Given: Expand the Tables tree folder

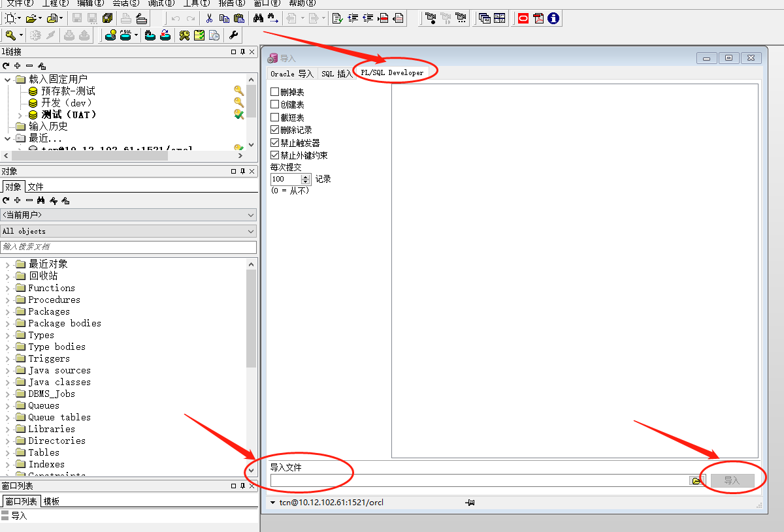Looking at the screenshot, I should click(x=8, y=452).
